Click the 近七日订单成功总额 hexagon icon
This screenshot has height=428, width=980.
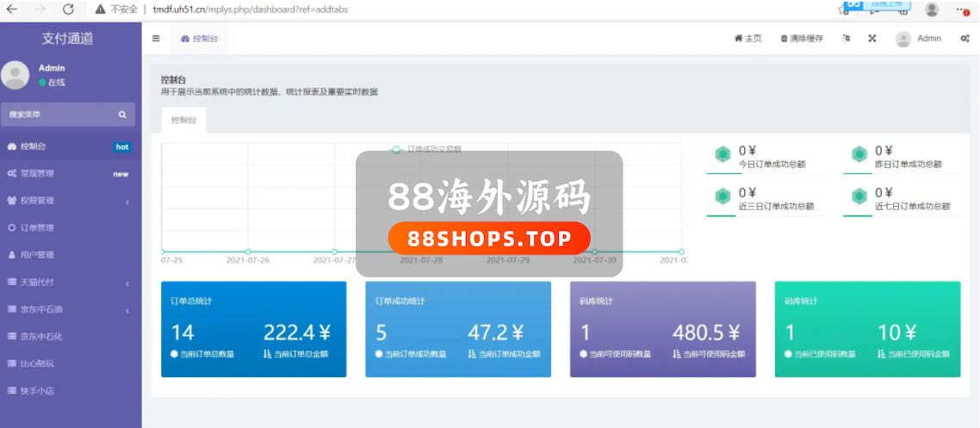pyautogui.click(x=859, y=196)
